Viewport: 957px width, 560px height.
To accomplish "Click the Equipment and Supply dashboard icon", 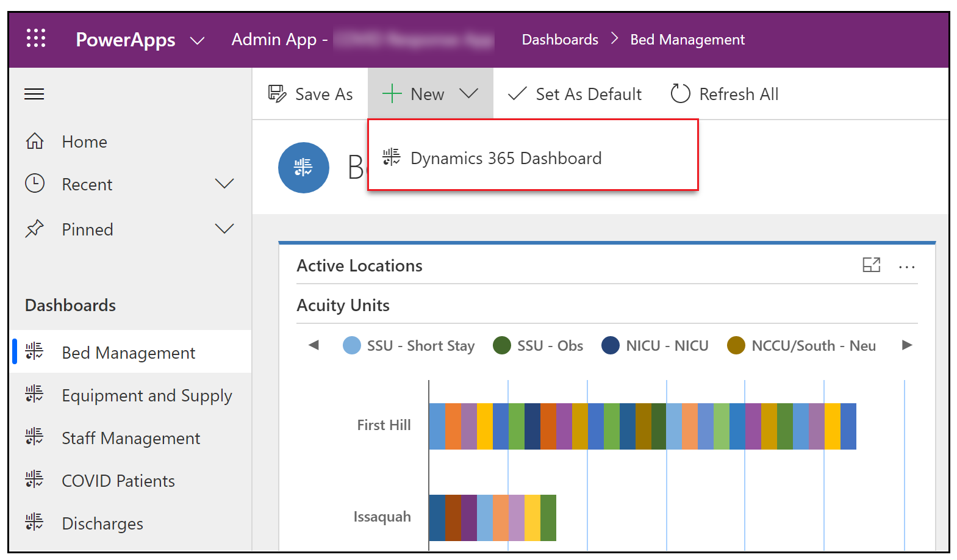I will (34, 394).
